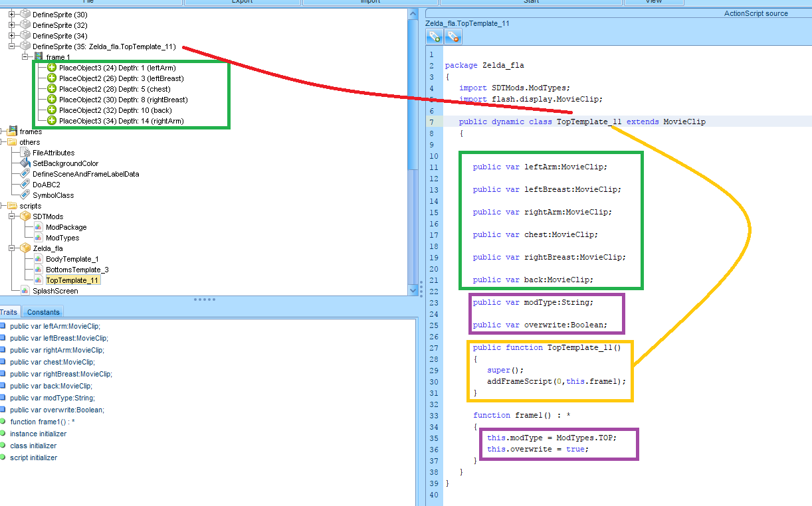Select the SetBackgroundColor paint bucket icon
Viewport: 812px width, 506px height.
25,163
